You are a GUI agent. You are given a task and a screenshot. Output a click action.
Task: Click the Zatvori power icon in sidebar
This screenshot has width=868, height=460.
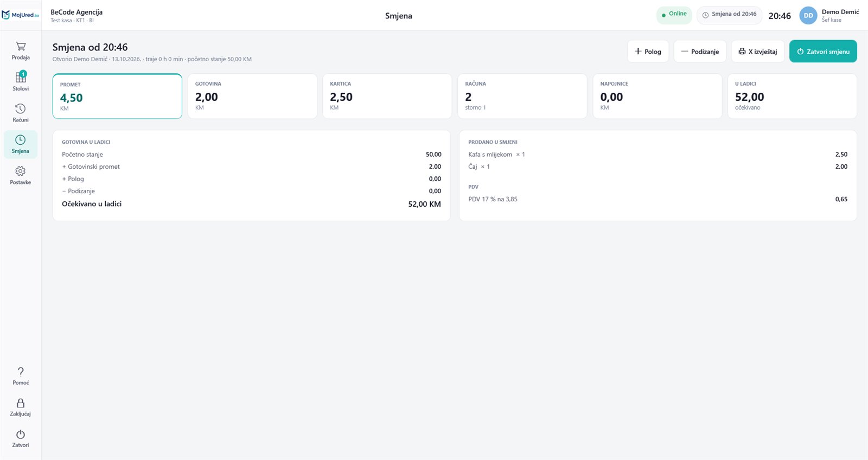pyautogui.click(x=21, y=434)
